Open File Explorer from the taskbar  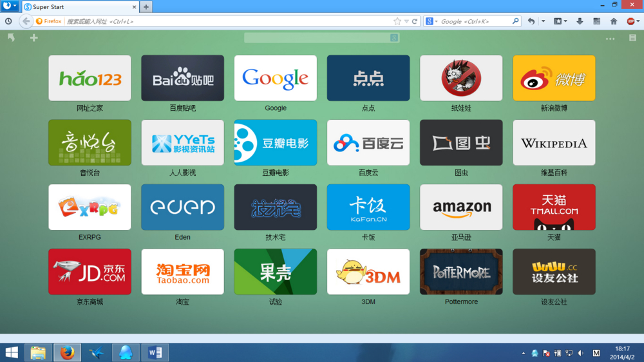click(x=38, y=352)
